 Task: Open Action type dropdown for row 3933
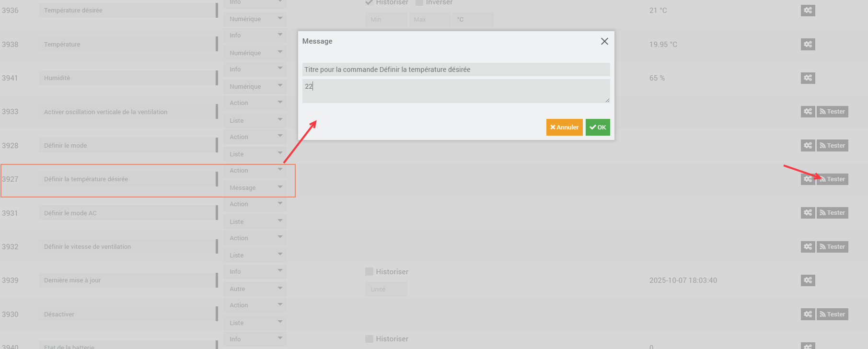[x=255, y=103]
